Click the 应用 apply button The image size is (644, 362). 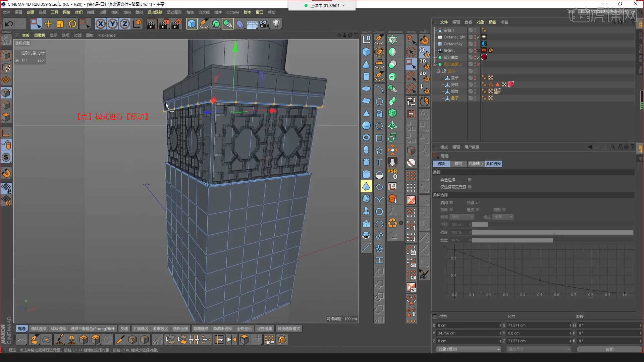609,349
